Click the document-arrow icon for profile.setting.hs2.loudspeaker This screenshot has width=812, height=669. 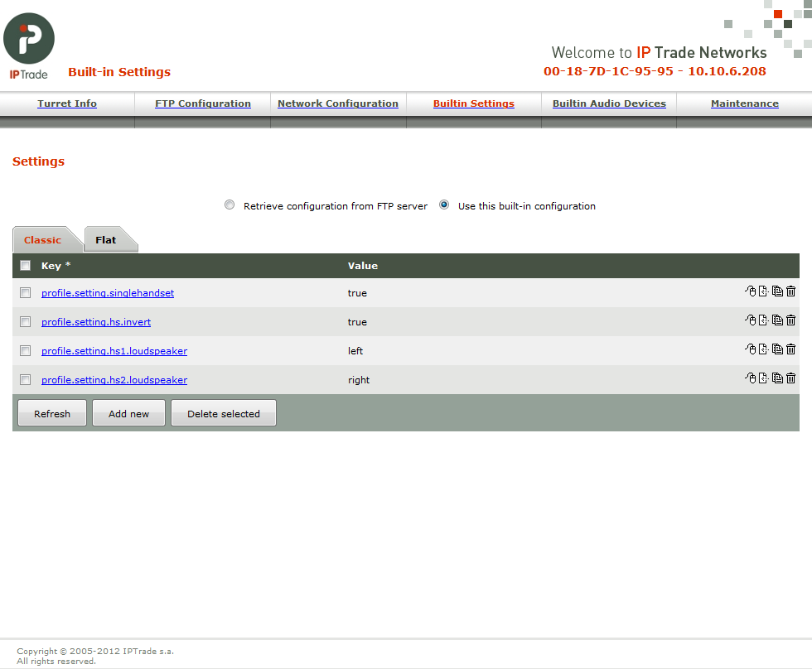click(x=763, y=378)
